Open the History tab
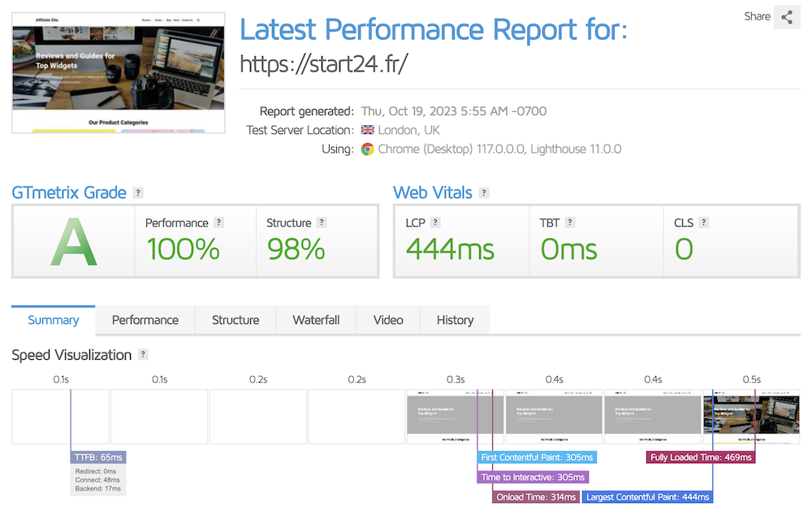The height and width of the screenshot is (511, 812). tap(455, 320)
